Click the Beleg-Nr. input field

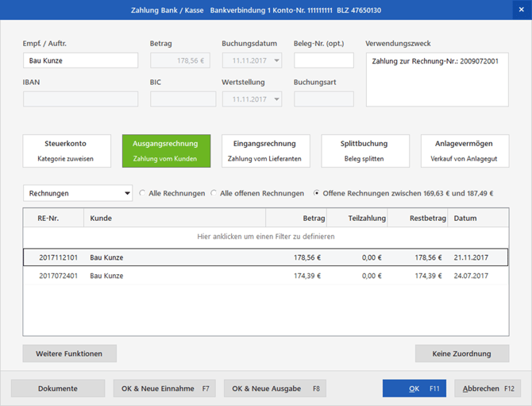[324, 60]
